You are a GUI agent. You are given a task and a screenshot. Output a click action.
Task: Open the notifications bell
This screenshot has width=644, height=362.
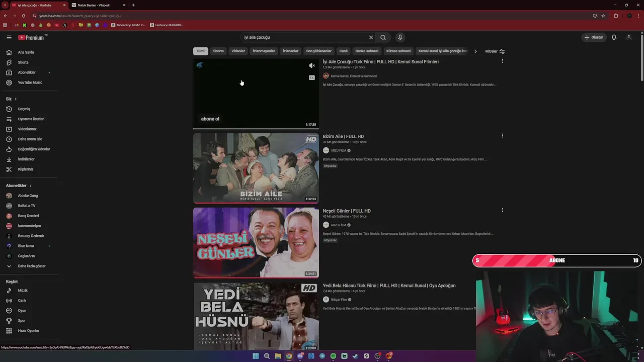point(614,37)
